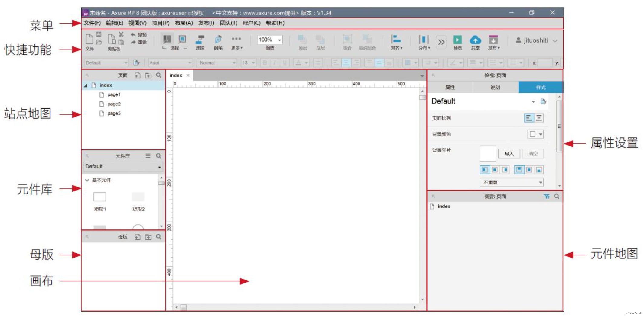Open the 100% zoom dropdown

click(x=270, y=40)
